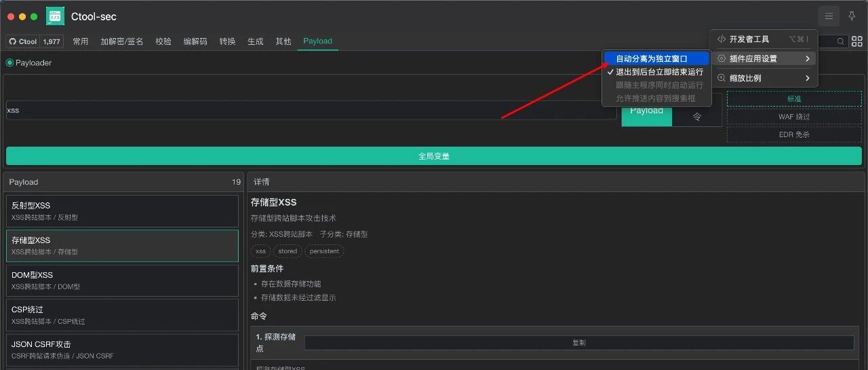
Task: Click the stored tag chip
Action: click(288, 251)
